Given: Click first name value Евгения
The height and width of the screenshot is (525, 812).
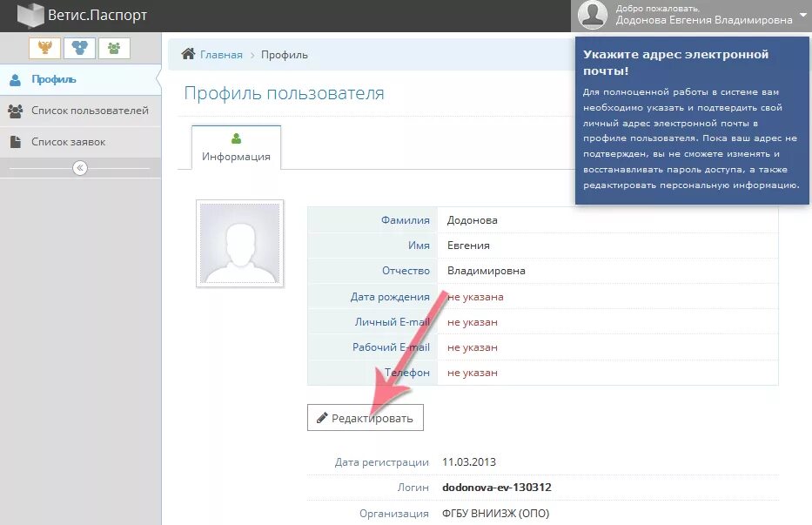Looking at the screenshot, I should 468,246.
